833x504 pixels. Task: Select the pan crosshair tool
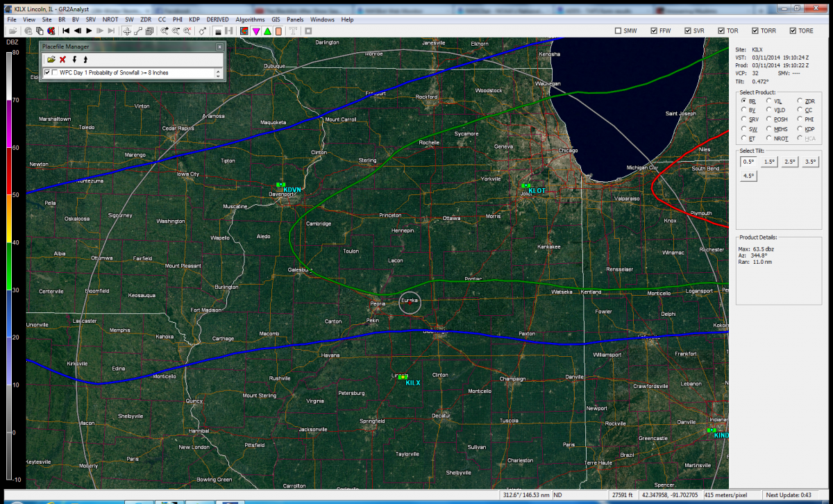click(x=127, y=31)
